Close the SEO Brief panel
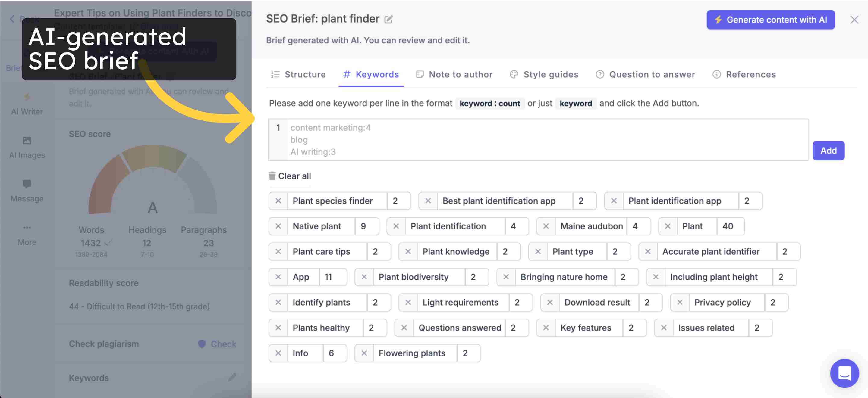Viewport: 868px width, 398px height. [x=854, y=20]
